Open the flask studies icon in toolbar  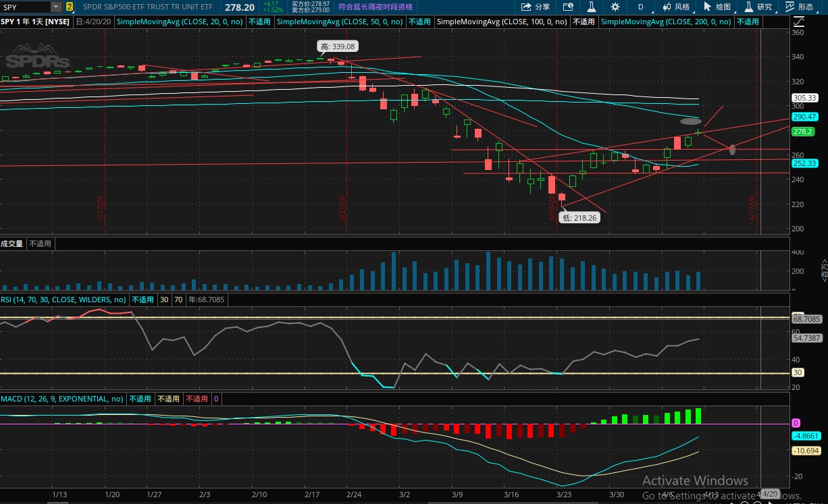[x=591, y=7]
